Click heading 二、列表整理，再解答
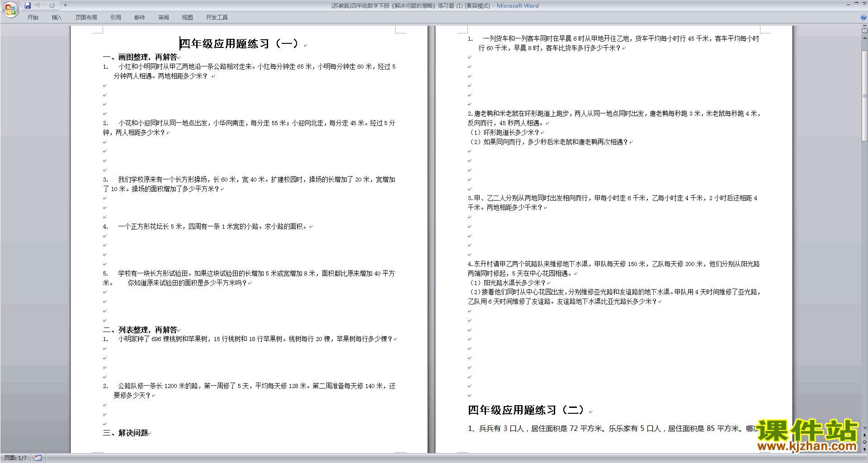 tap(140, 330)
